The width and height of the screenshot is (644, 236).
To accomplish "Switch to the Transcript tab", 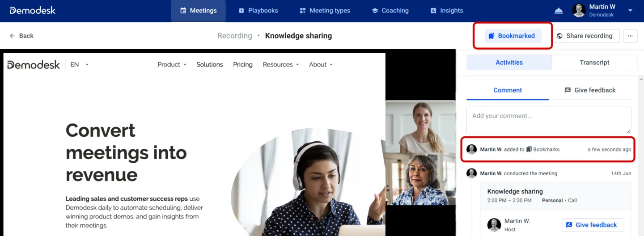I will [594, 63].
